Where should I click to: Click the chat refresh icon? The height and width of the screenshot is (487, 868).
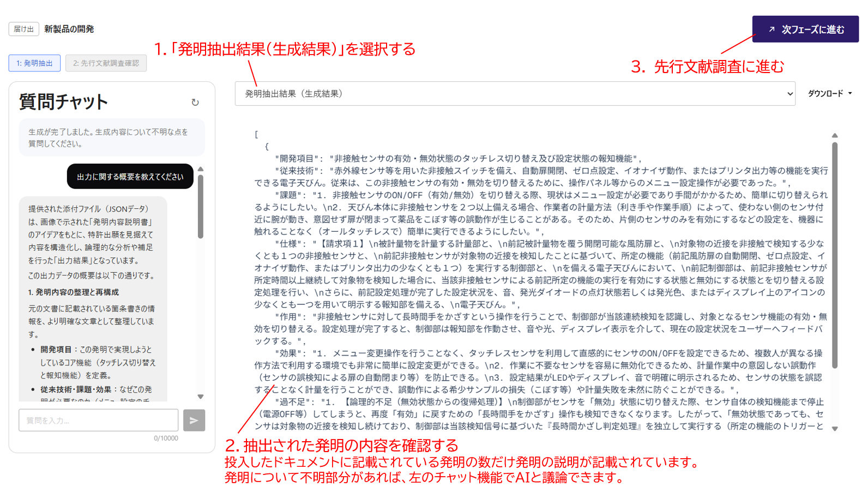click(195, 103)
